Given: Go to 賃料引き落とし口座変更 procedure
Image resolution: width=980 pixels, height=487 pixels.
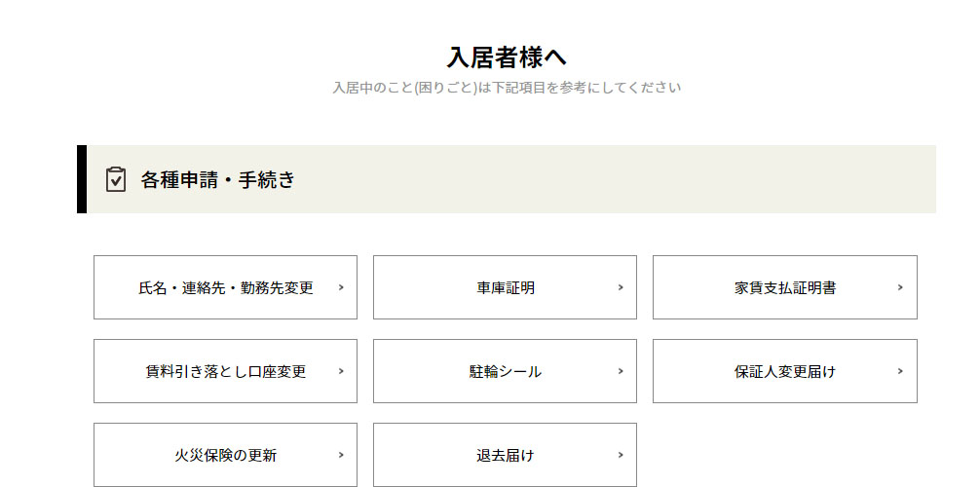Looking at the screenshot, I should pyautogui.click(x=225, y=372).
